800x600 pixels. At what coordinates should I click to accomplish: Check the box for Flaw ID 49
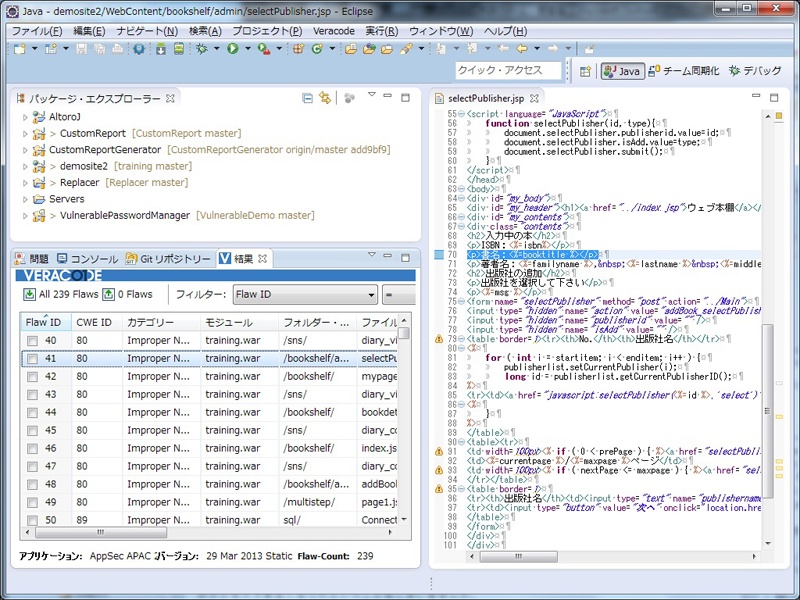tap(32, 503)
